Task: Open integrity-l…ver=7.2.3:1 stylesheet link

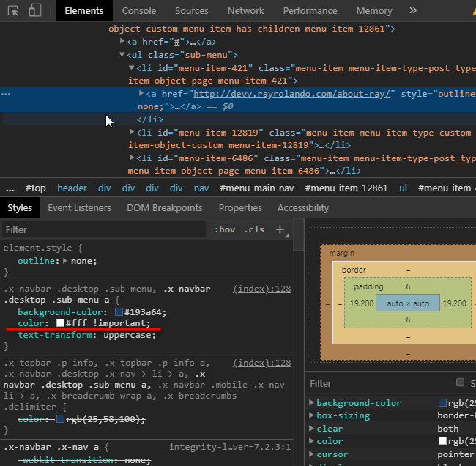Action: tap(230, 447)
